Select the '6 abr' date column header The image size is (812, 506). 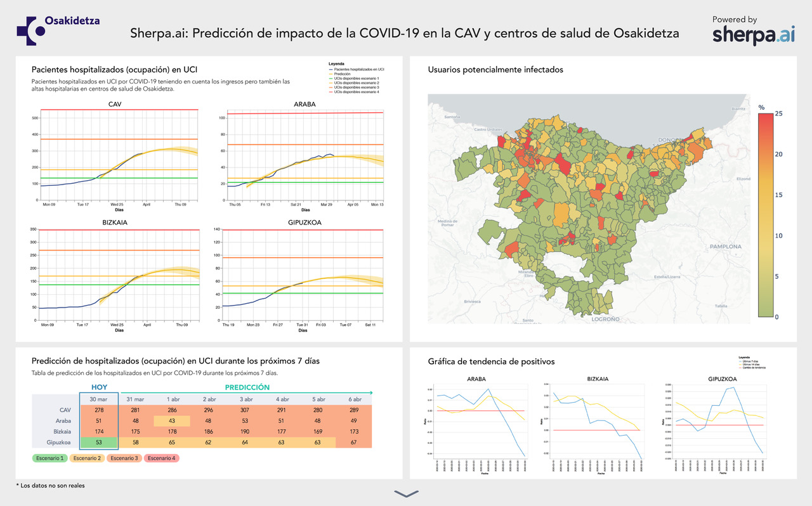[x=356, y=399]
